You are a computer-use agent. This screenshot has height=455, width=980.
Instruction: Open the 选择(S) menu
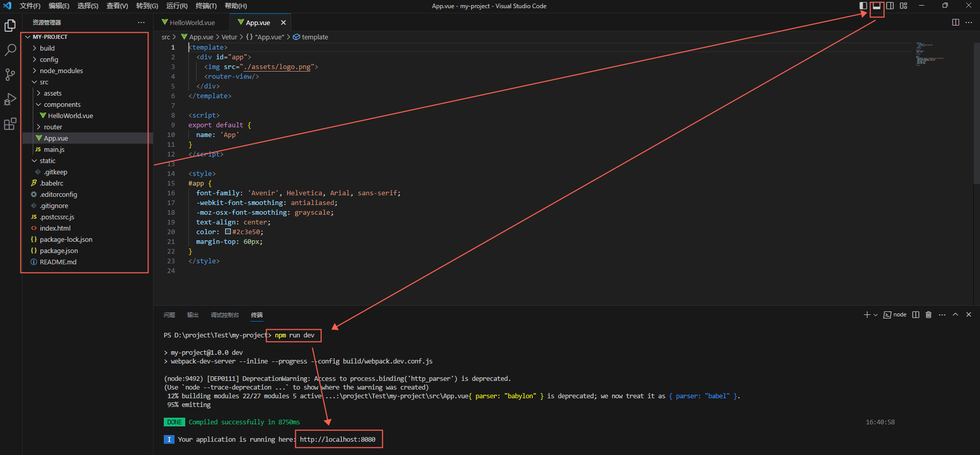pyautogui.click(x=88, y=6)
